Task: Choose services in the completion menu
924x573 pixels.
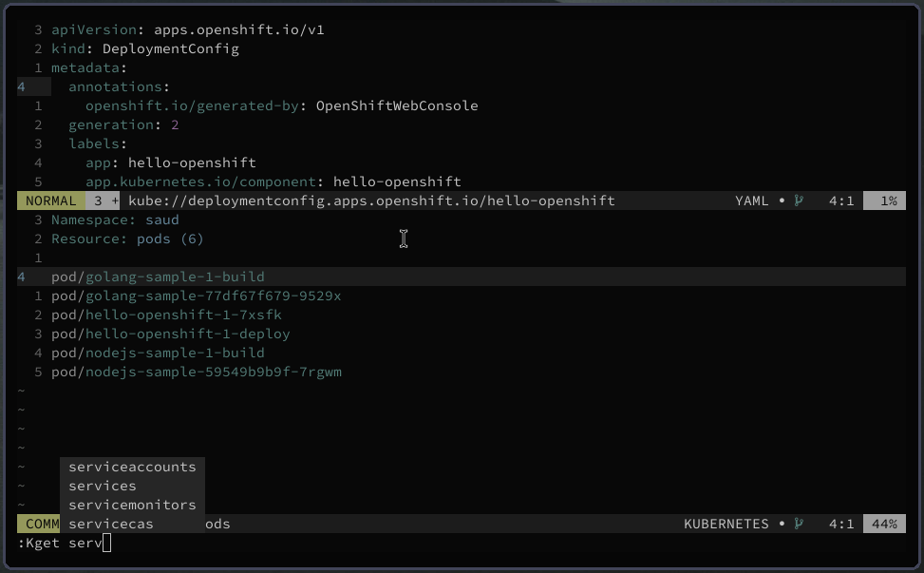Action: coord(133,486)
